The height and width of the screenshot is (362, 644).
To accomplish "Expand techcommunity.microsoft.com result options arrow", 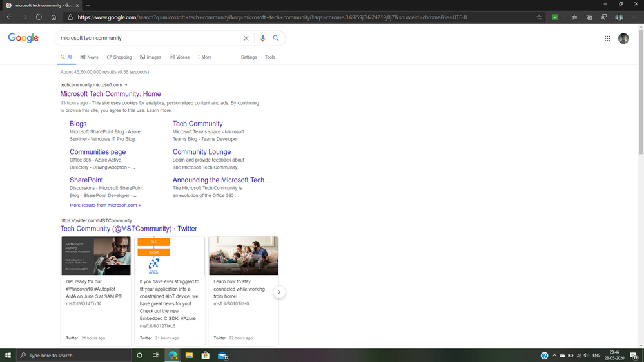I will click(x=126, y=85).
